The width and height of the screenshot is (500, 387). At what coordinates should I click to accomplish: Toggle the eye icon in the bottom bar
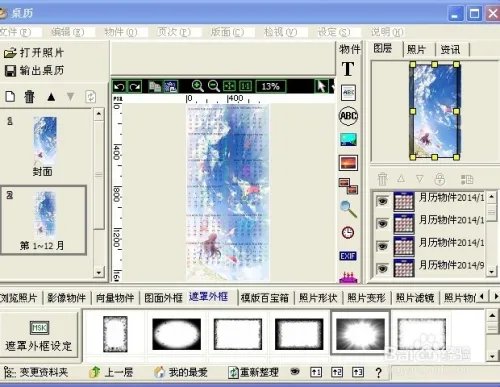point(295,371)
